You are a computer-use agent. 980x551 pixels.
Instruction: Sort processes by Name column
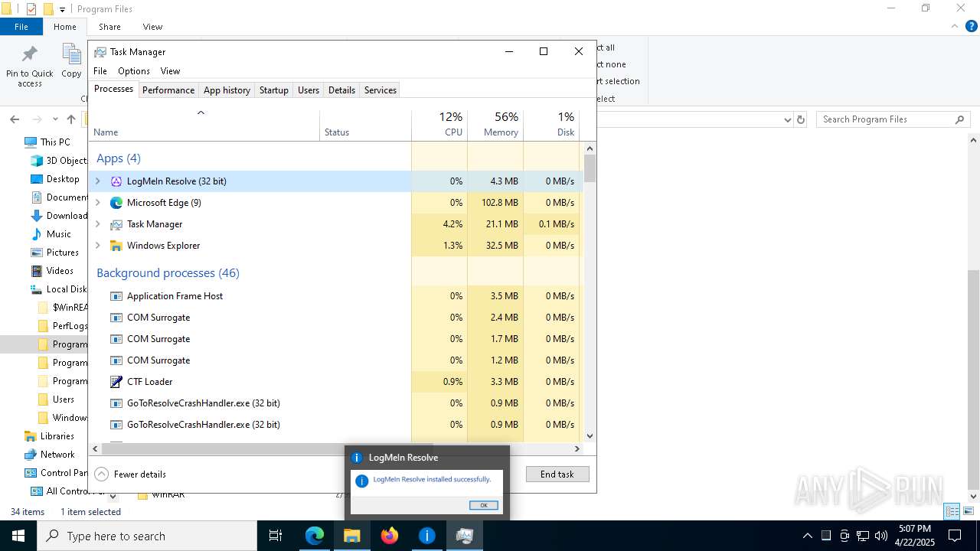tap(204, 124)
